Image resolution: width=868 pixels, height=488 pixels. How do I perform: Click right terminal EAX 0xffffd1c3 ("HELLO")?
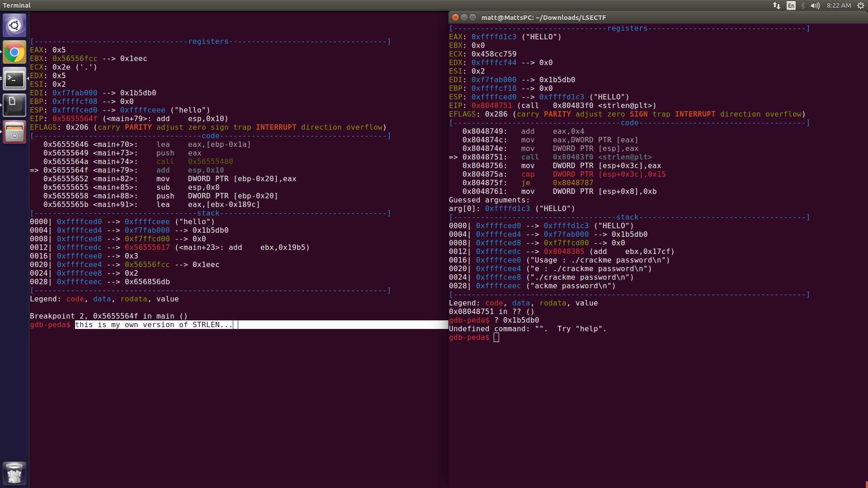click(517, 37)
